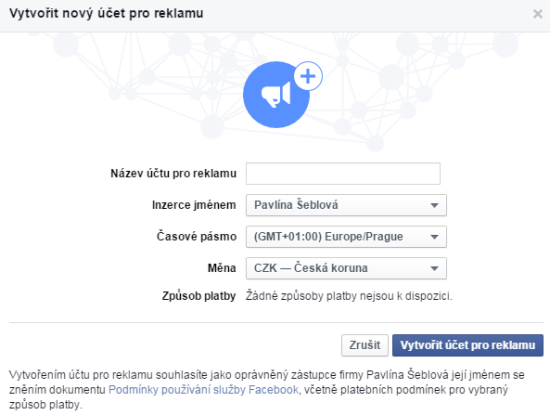Close the ad account creation dialog
The width and height of the screenshot is (550, 415).
pyautogui.click(x=537, y=14)
